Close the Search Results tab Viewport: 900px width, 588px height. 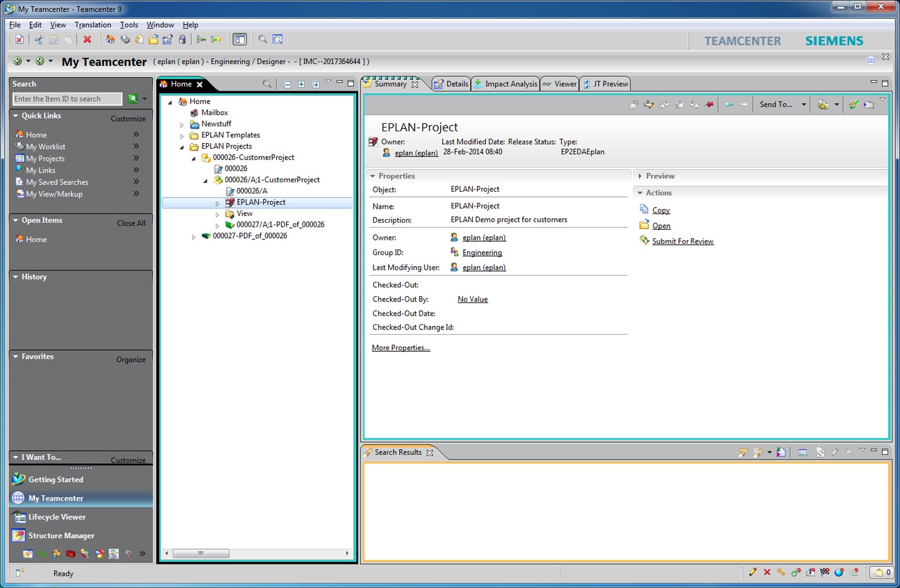pos(430,453)
